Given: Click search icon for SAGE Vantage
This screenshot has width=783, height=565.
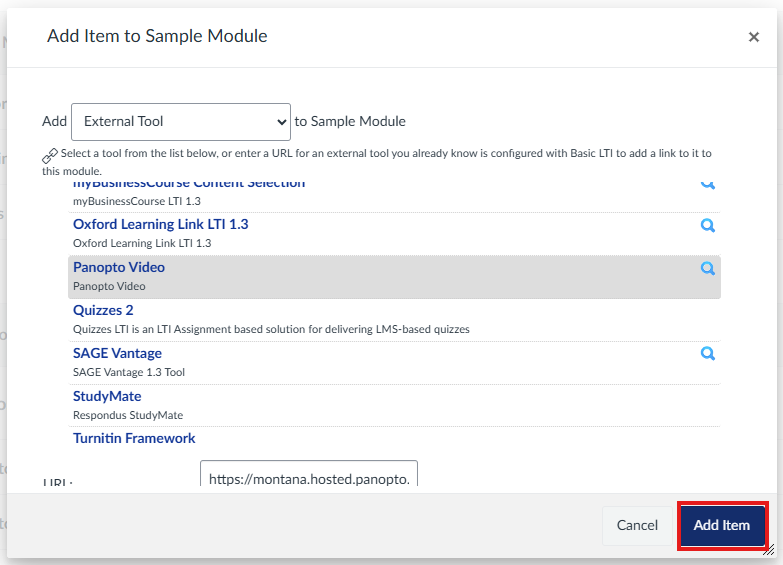Looking at the screenshot, I should click(x=708, y=353).
